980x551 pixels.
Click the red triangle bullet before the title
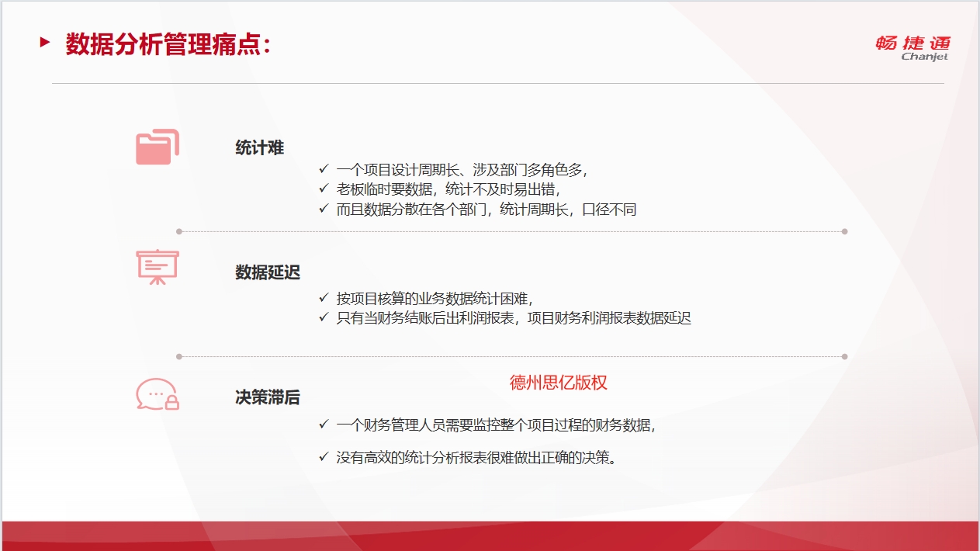pos(45,43)
